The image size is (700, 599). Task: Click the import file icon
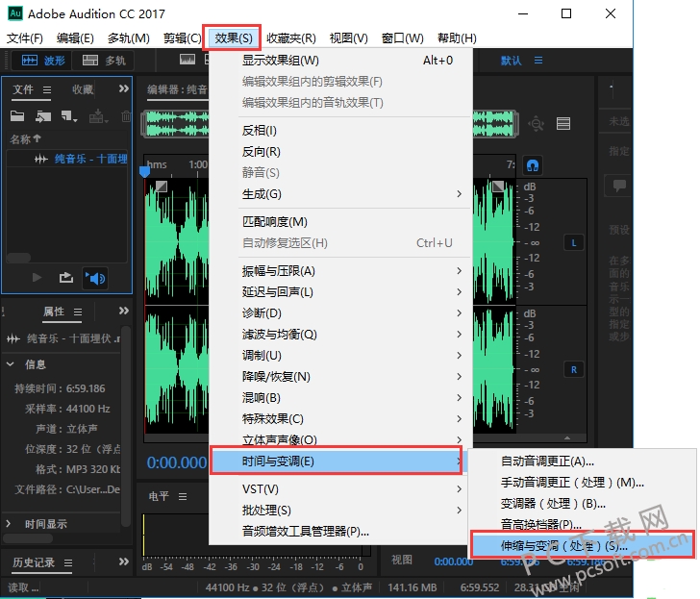pyautogui.click(x=43, y=116)
